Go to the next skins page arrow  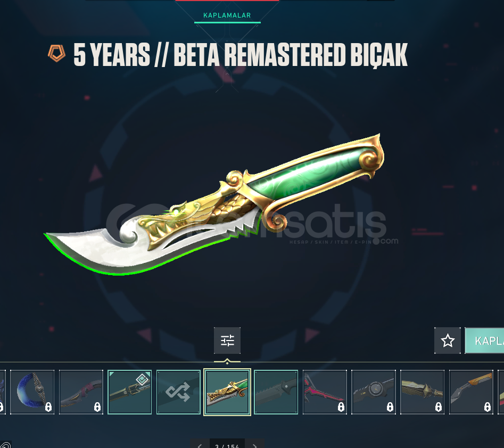point(254,445)
